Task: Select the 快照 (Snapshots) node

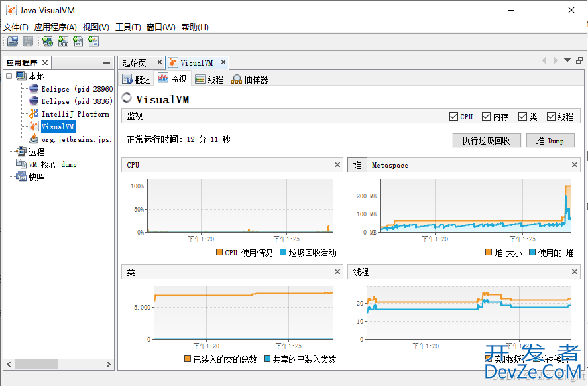Action: (x=36, y=177)
